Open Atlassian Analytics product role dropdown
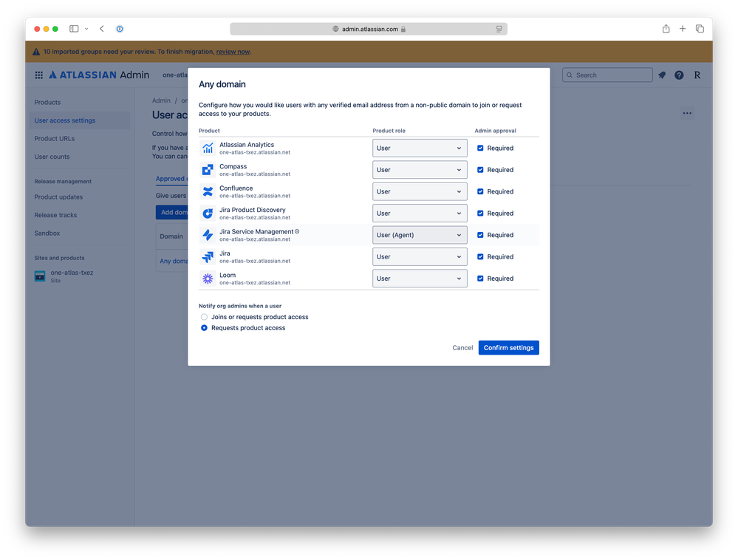The height and width of the screenshot is (560, 738). pos(420,148)
